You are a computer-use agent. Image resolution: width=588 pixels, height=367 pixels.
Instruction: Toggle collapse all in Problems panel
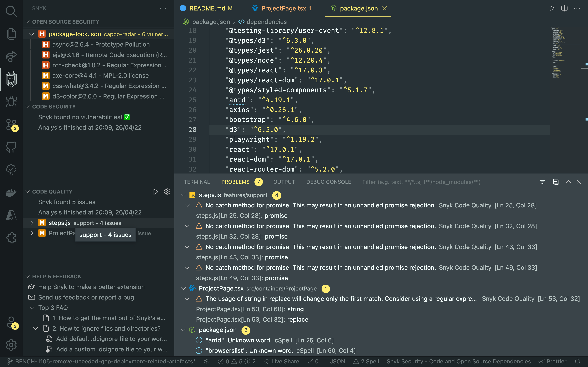(x=556, y=182)
